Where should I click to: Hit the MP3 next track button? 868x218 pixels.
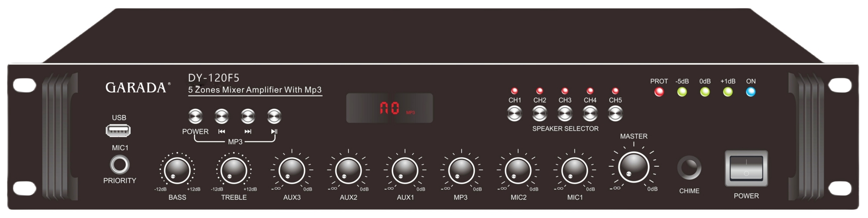[248, 116]
